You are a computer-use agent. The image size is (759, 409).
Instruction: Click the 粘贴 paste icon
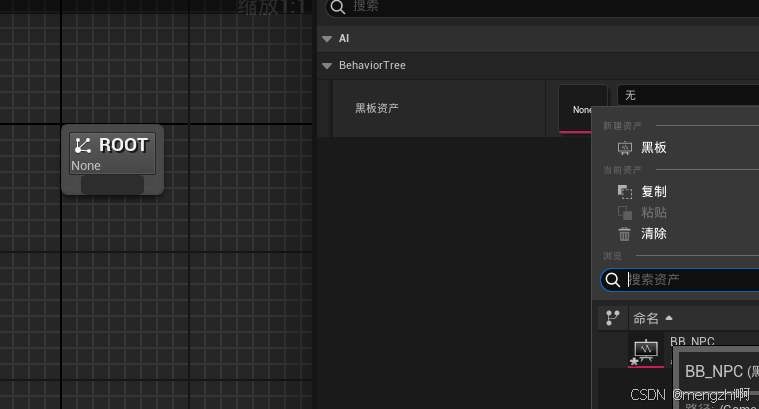coord(625,213)
